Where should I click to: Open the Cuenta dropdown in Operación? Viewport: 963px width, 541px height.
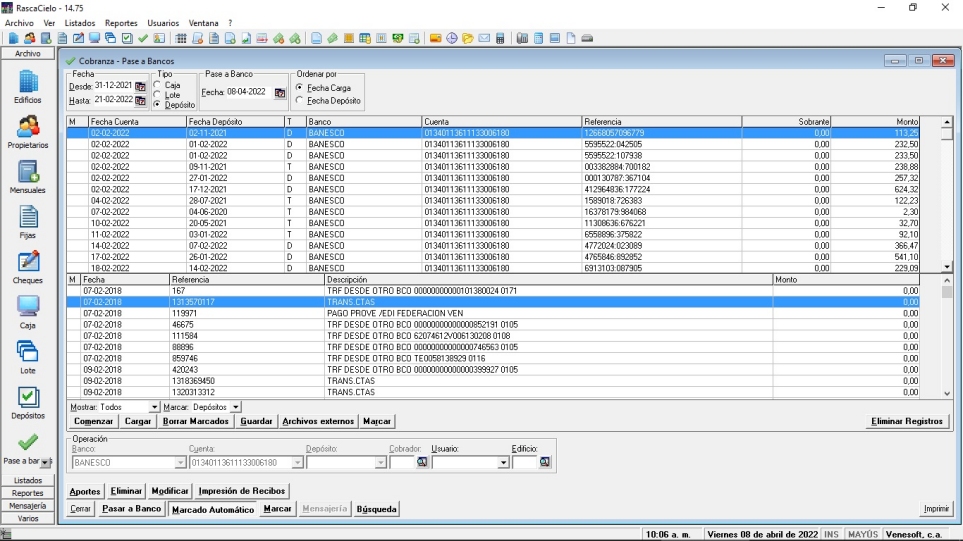pyautogui.click(x=297, y=462)
